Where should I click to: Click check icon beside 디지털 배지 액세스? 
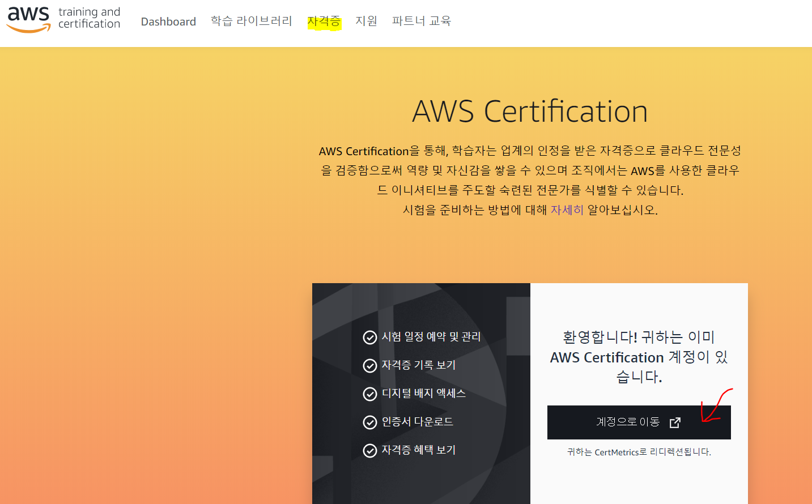click(370, 394)
